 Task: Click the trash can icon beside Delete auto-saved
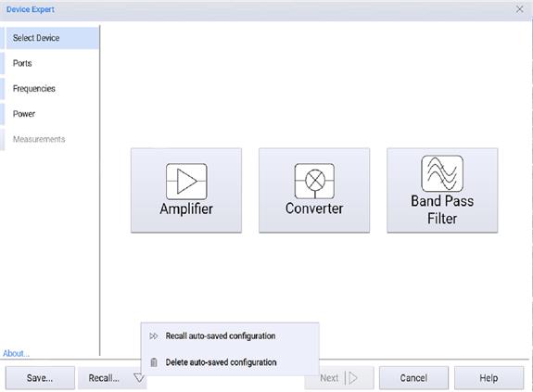coord(154,362)
